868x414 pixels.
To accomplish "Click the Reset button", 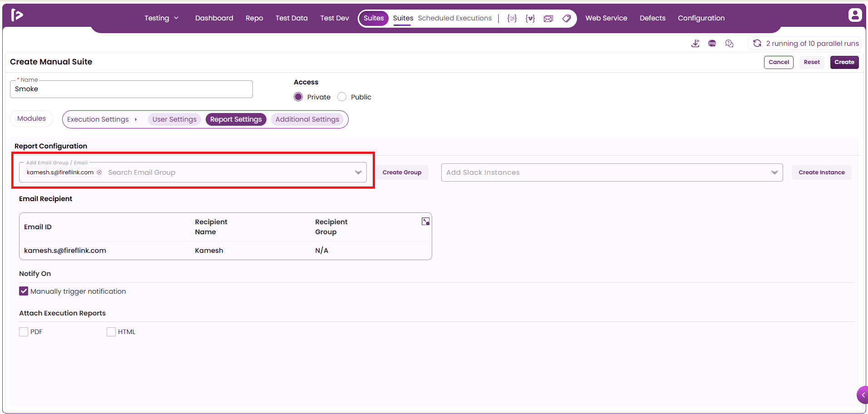I will pos(812,62).
